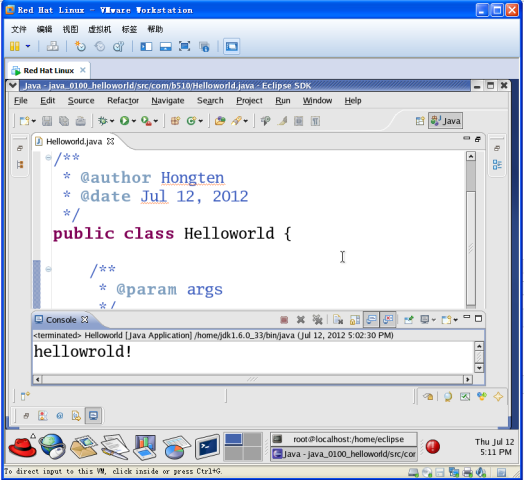This screenshot has width=524, height=480.
Task: Click the green Run button in Eclipse toolbar
Action: coord(124,121)
